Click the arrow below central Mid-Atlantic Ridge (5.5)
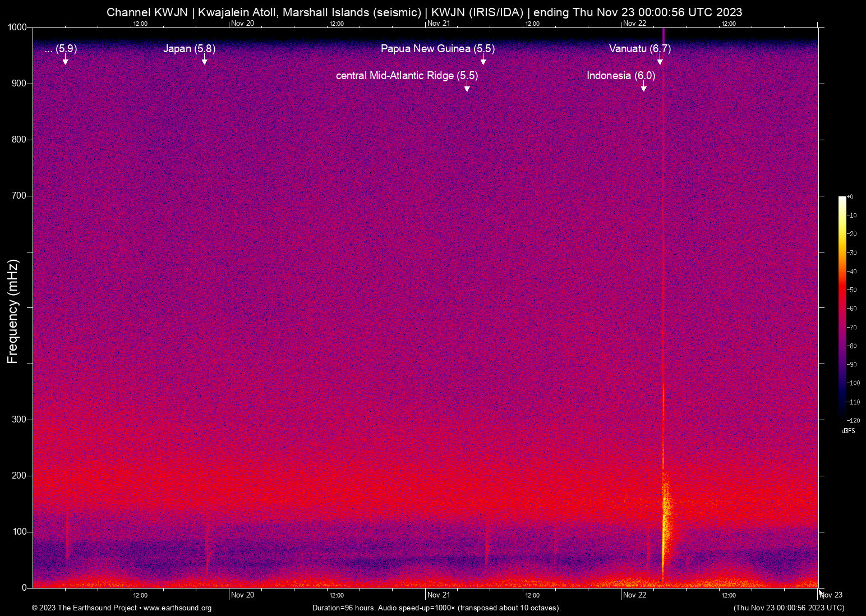The image size is (866, 616). coord(467,88)
